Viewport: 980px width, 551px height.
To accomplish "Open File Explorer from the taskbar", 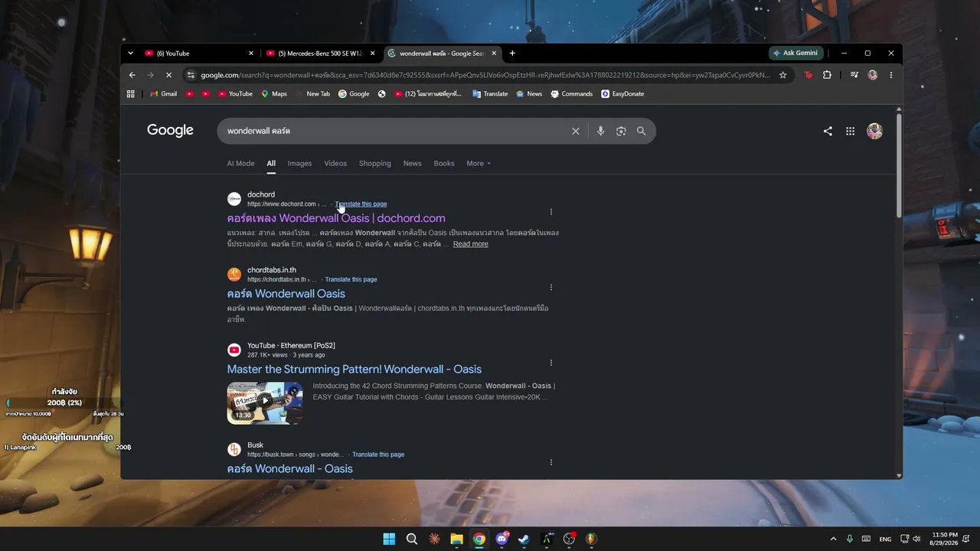I will coord(456,539).
